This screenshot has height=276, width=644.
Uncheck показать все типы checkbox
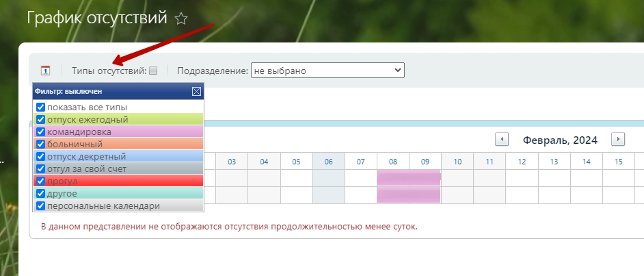click(x=41, y=108)
